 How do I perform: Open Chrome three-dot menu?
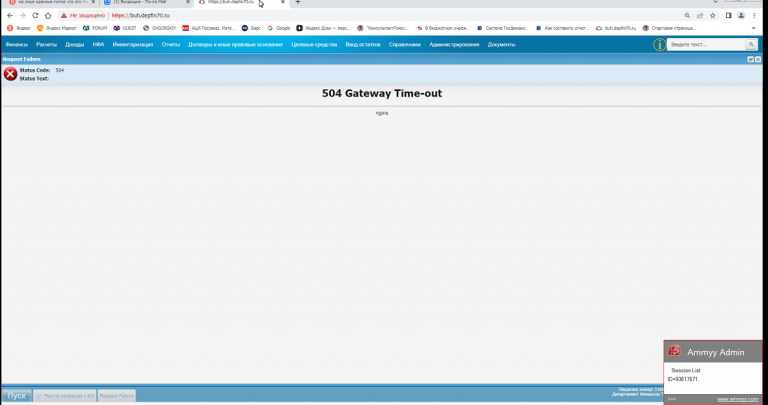click(754, 16)
